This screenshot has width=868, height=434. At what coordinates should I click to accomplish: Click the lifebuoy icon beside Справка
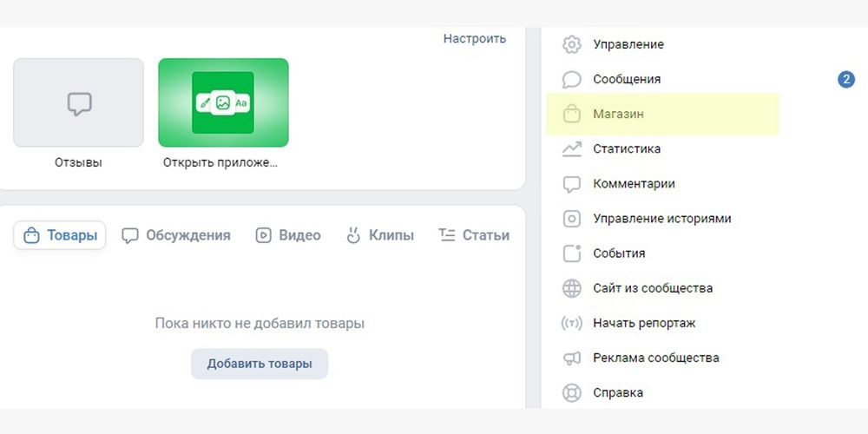(572, 393)
